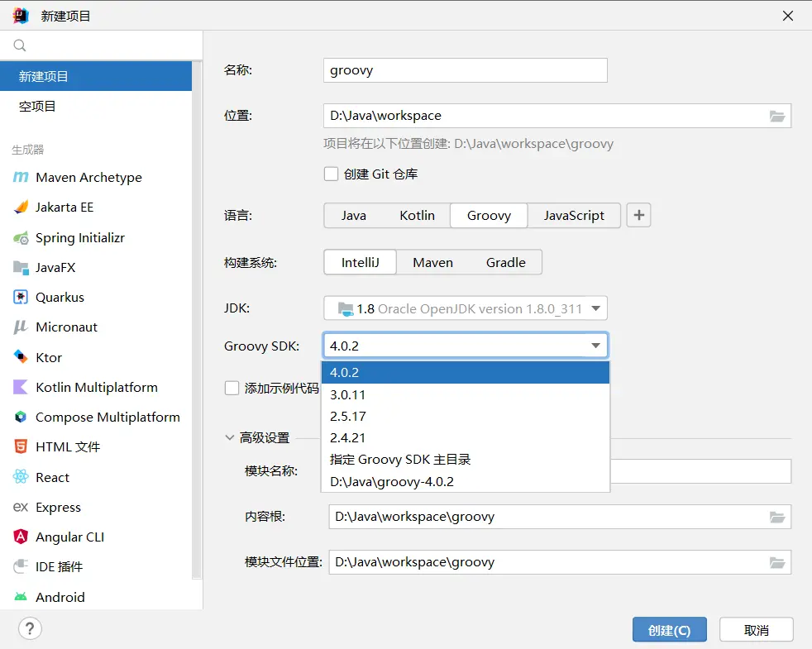Viewport: 812px width, 649px height.
Task: Select Java as the language
Action: 354,216
